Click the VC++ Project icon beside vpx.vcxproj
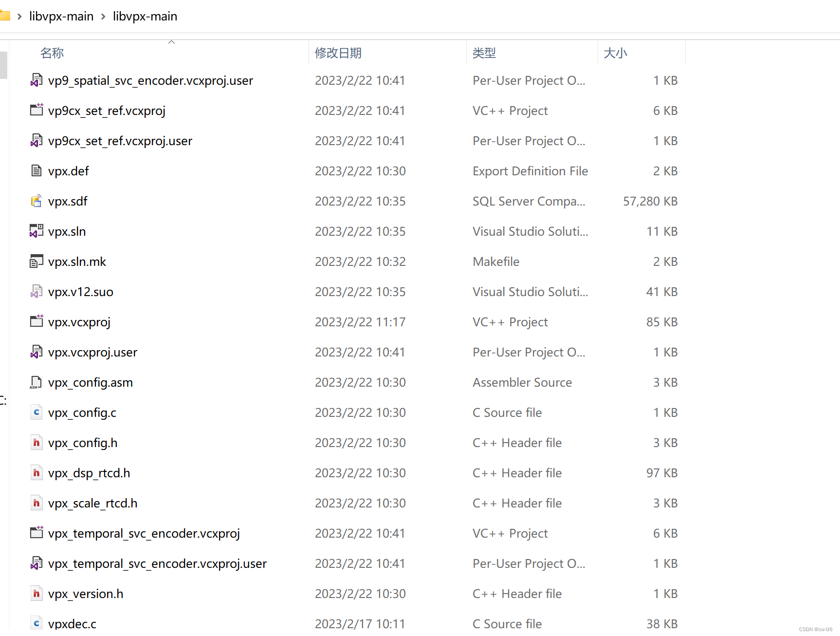 (36, 321)
